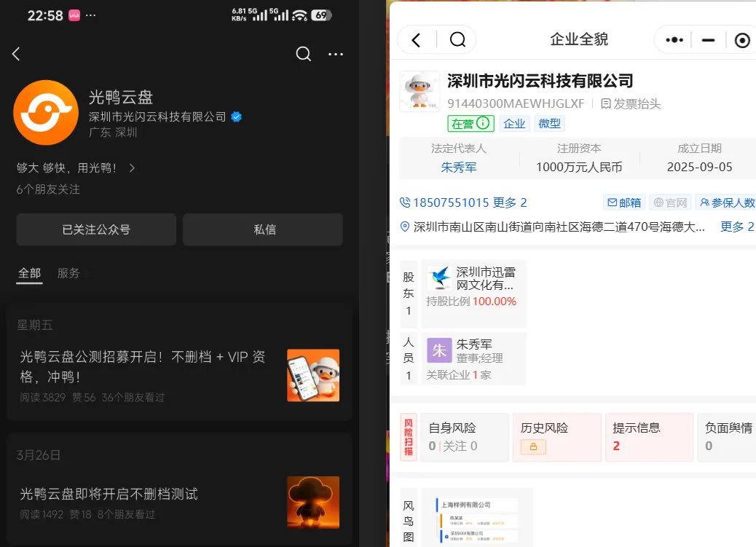
Task: Close mini-program via circle target icon
Action: [742, 40]
